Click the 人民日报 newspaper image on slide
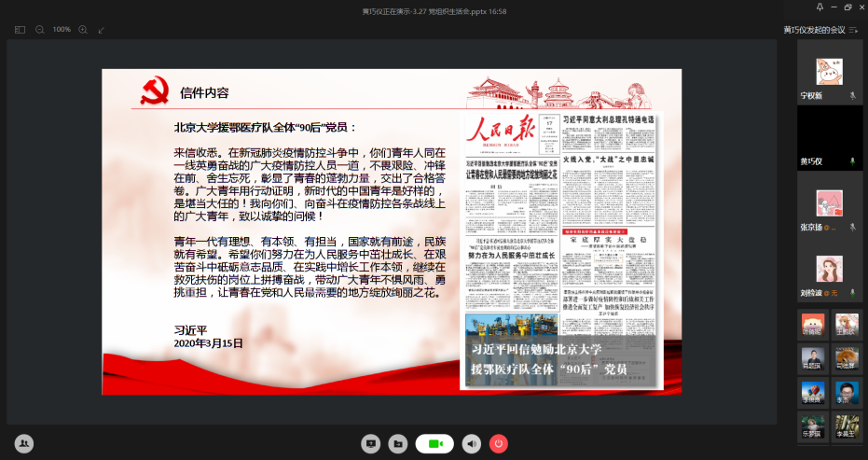 (x=561, y=250)
